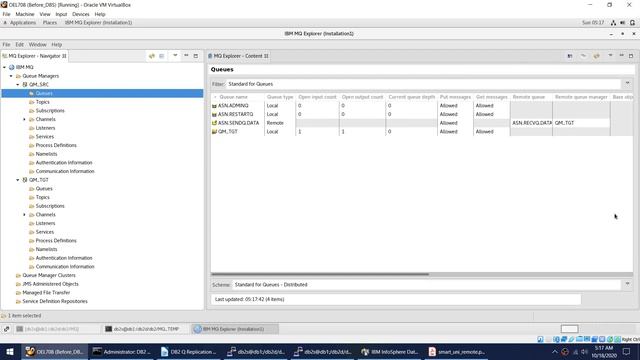
Task: Expand Channels under QM_TGT
Action: (24, 215)
